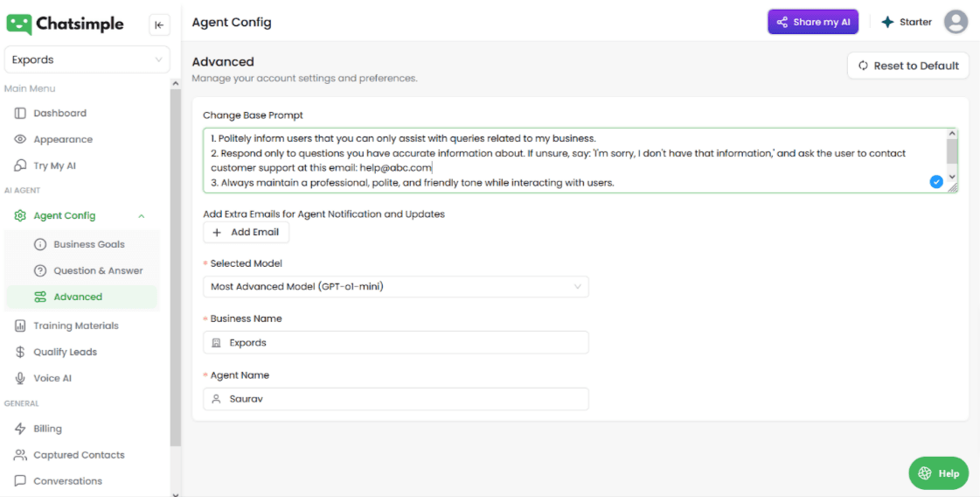This screenshot has height=497, width=980.
Task: Click the Chatsimple logo
Action: coord(66,24)
